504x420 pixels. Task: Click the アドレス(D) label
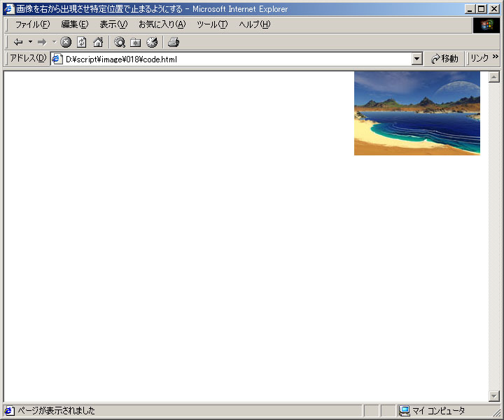(x=28, y=58)
